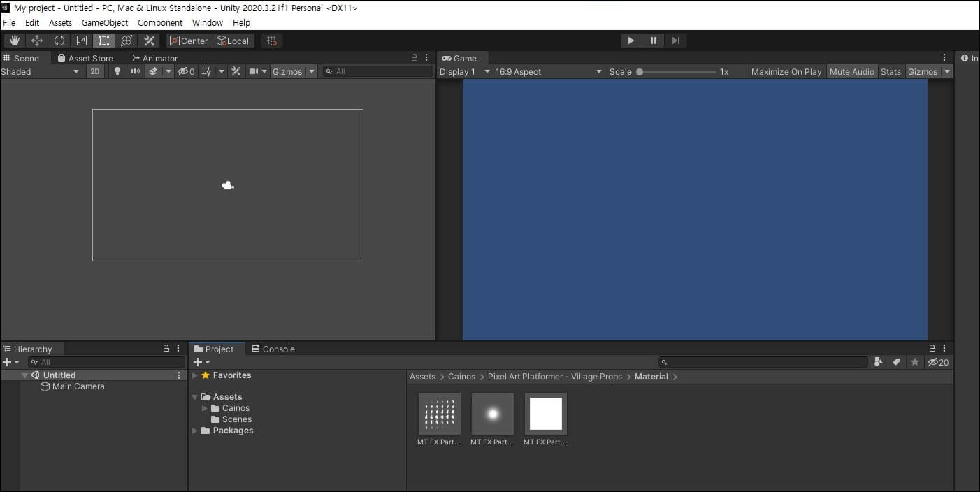Select the Rotate tool

tap(59, 41)
